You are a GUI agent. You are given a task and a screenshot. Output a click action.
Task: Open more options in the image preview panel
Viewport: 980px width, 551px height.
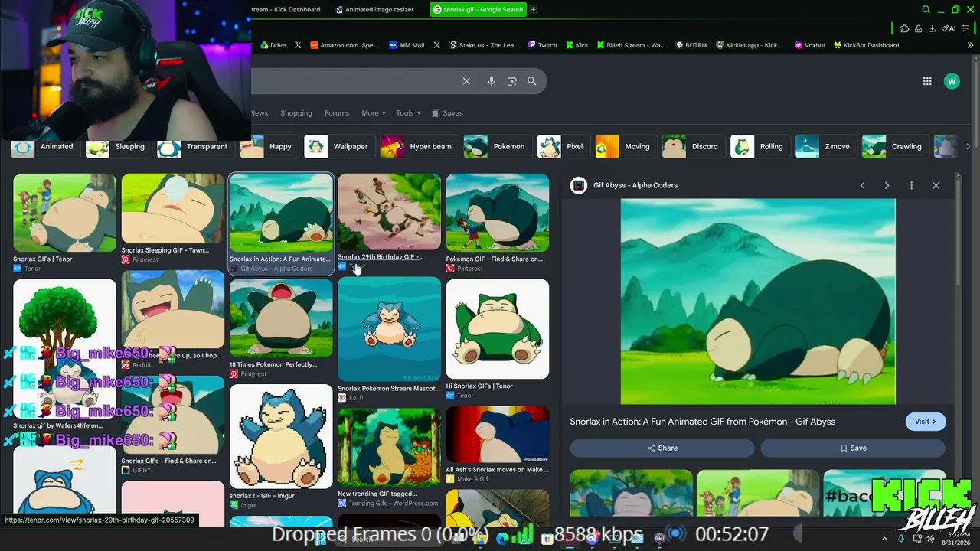tap(911, 185)
